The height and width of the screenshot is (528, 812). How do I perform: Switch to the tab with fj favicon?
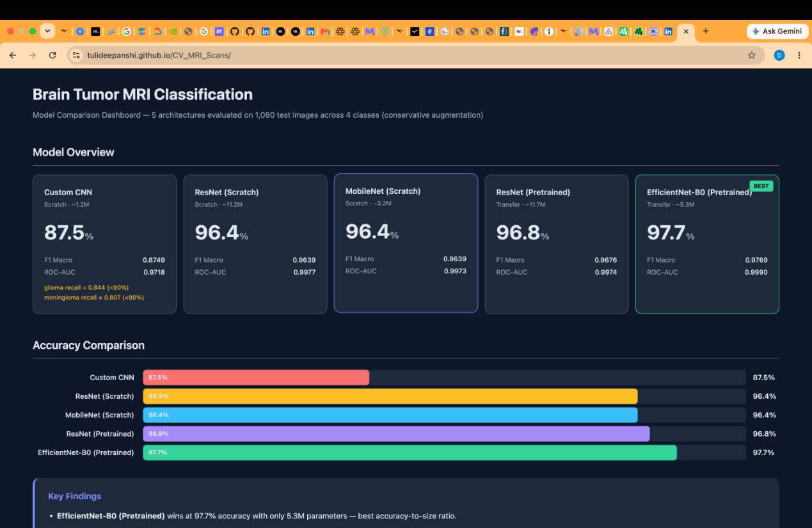(x=505, y=31)
